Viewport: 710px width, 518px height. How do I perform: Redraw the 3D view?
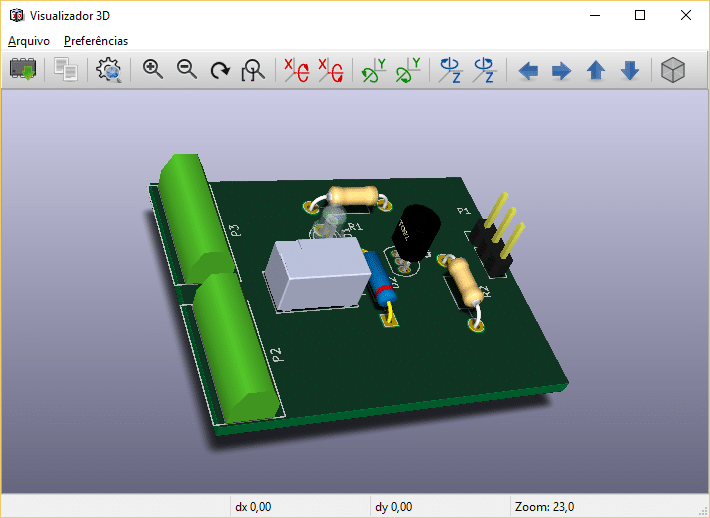point(220,70)
